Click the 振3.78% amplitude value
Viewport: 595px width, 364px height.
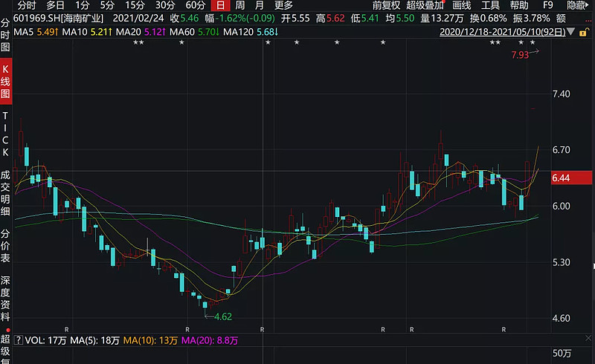tap(531, 18)
